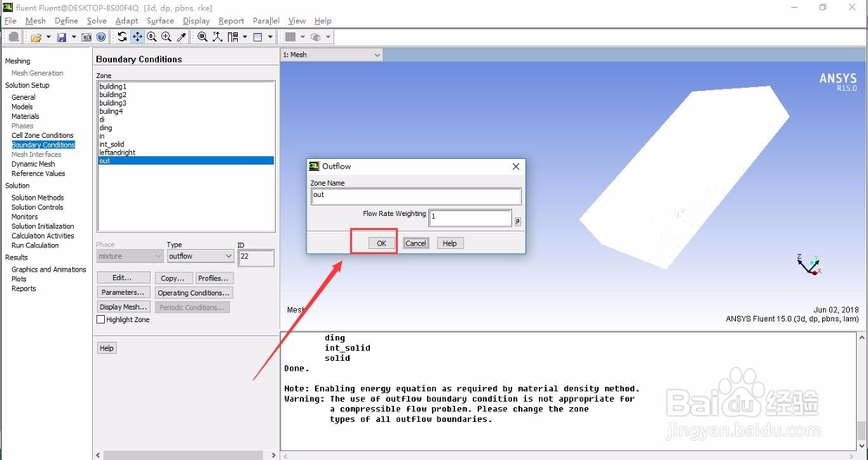This screenshot has width=868, height=460.
Task: Click the Display Mesh... button
Action: coord(123,306)
